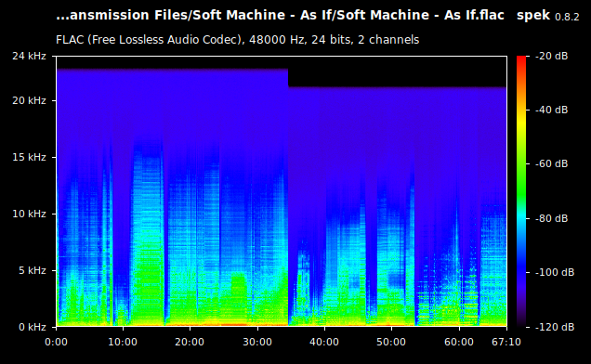Click the file path title text
Image resolution: width=591 pixels, height=364 pixels.
[x=280, y=15]
